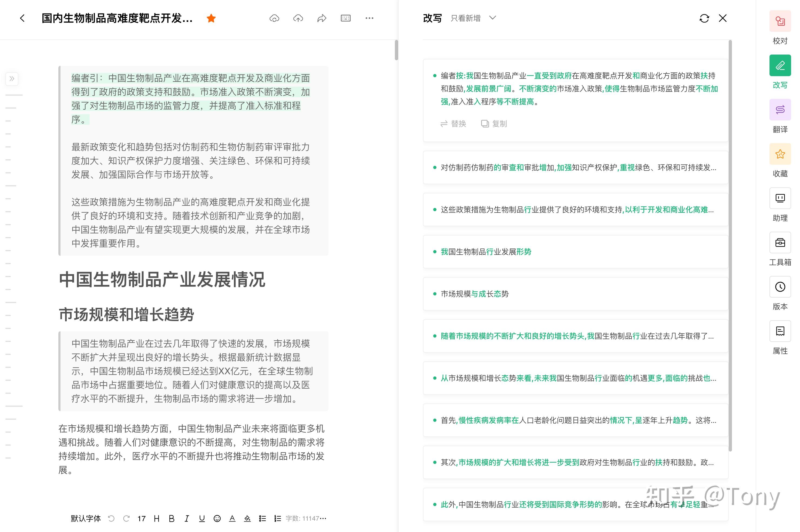This screenshot has width=800, height=532.
Task: Click the share arrow icon
Action: point(322,18)
